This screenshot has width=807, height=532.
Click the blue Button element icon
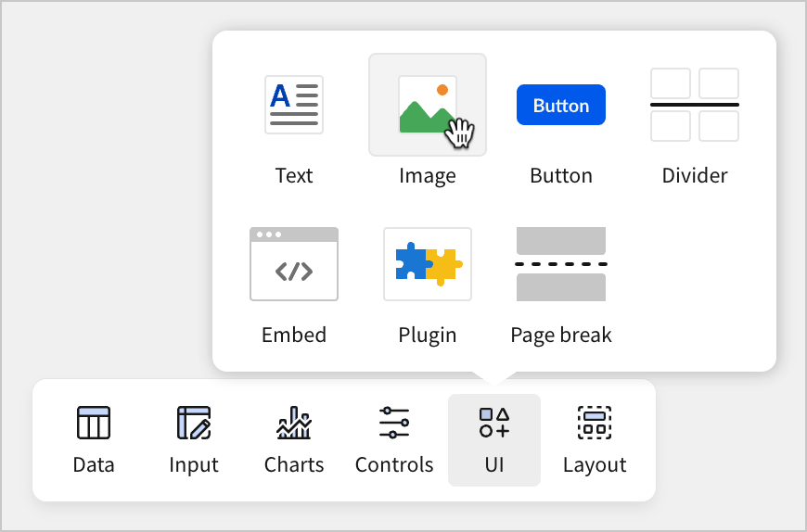[x=561, y=105]
